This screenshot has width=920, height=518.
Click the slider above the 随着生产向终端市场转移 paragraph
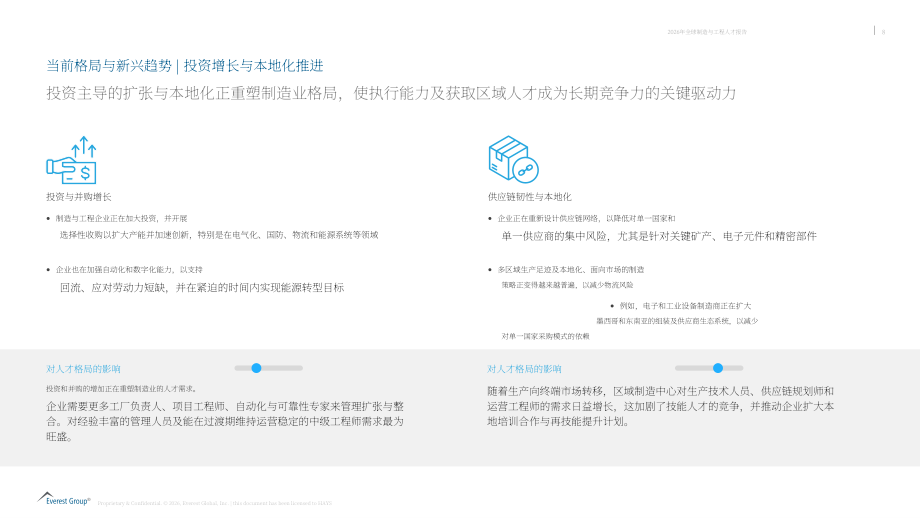[x=709, y=368]
